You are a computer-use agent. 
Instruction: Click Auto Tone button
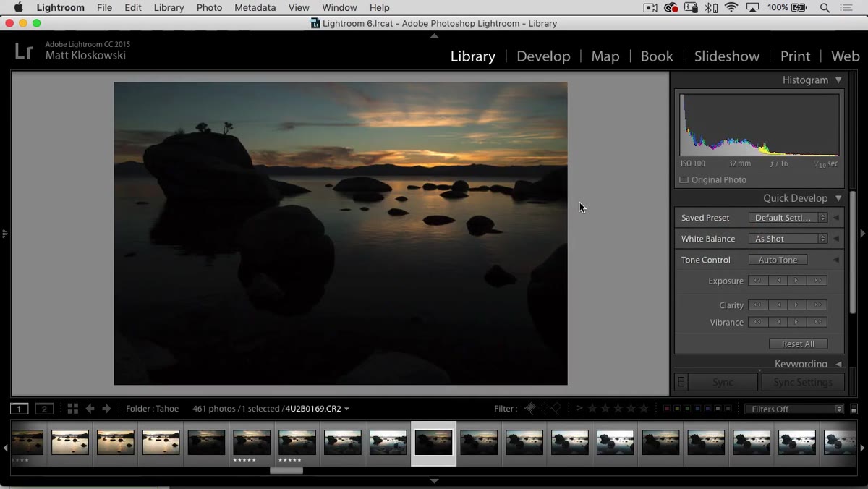[778, 260]
